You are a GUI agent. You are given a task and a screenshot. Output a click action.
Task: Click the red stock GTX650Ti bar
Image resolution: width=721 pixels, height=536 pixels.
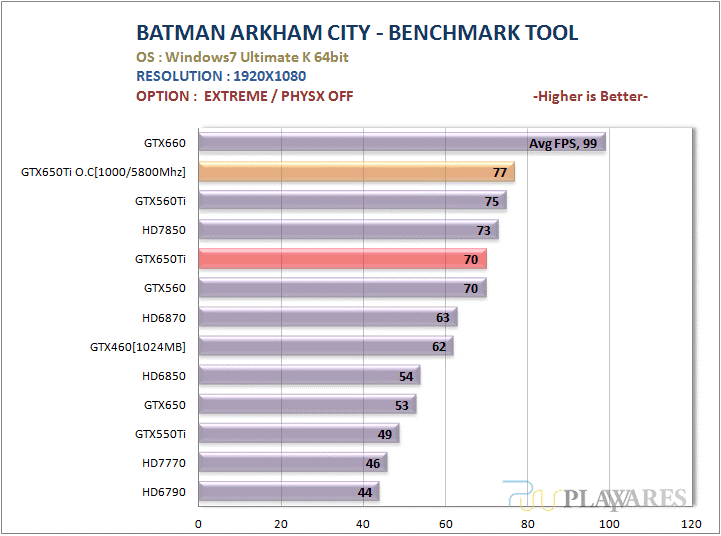point(342,260)
